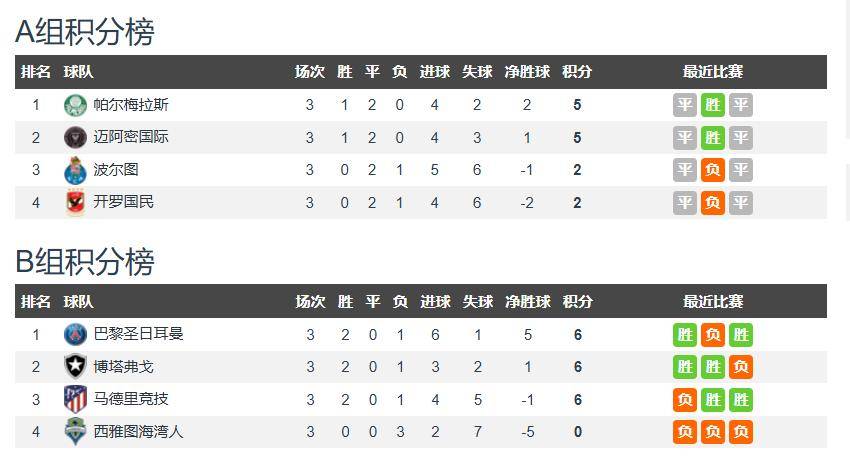Click the Seattle Sounders logo icon
This screenshot has height=463, width=850.
[75, 432]
